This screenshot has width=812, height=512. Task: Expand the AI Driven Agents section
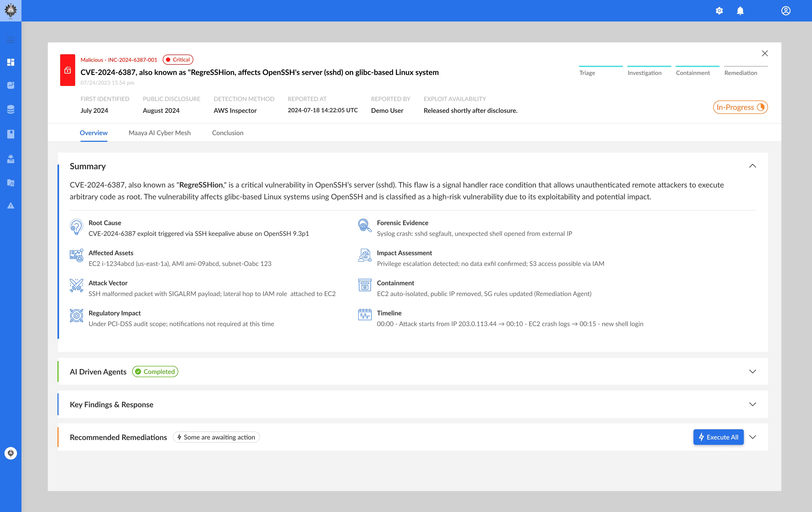pyautogui.click(x=752, y=371)
